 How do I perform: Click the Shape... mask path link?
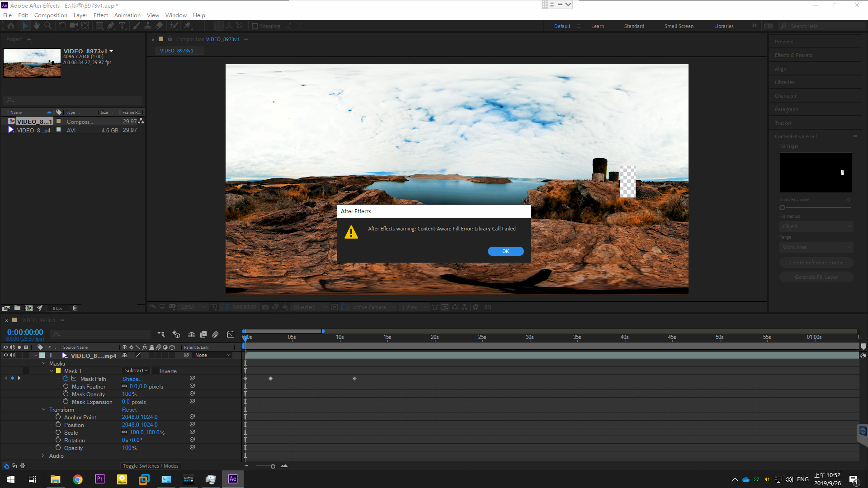pos(132,379)
